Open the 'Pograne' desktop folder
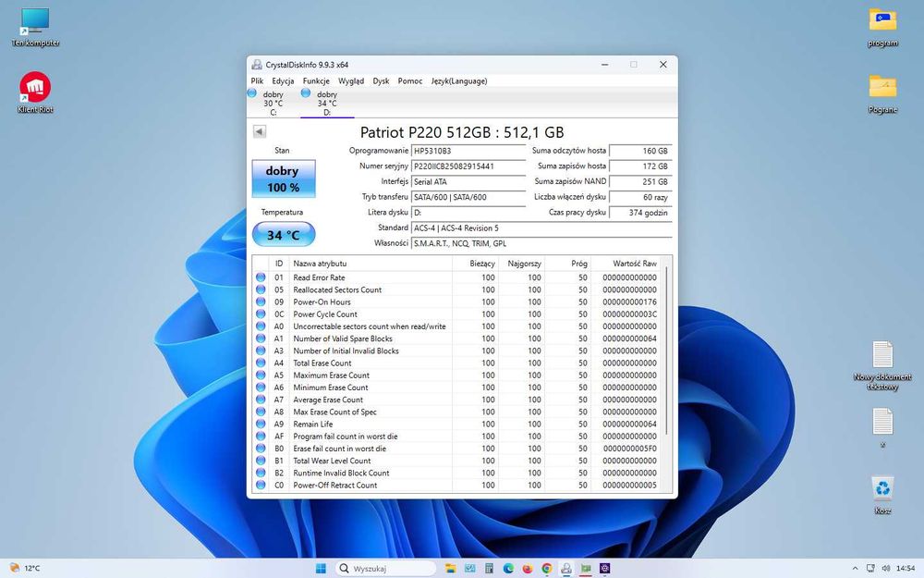The width and height of the screenshot is (924, 578). [x=882, y=93]
